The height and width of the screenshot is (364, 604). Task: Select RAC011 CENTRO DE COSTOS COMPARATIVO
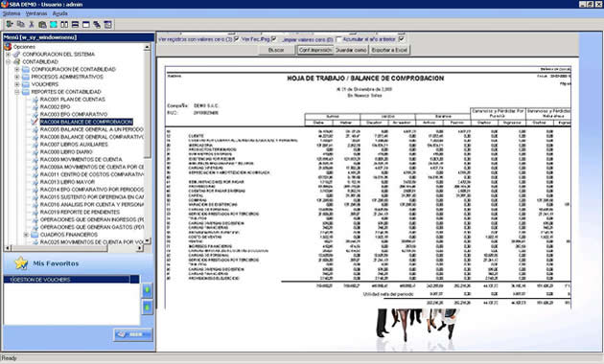click(x=92, y=174)
